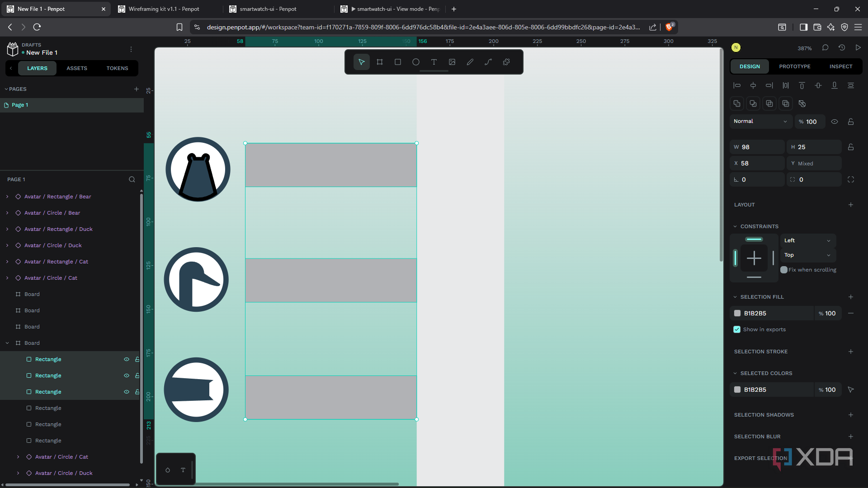Open Selection Fill B1B2B5 color swatch
Screen dimensions: 868x488
pos(737,313)
